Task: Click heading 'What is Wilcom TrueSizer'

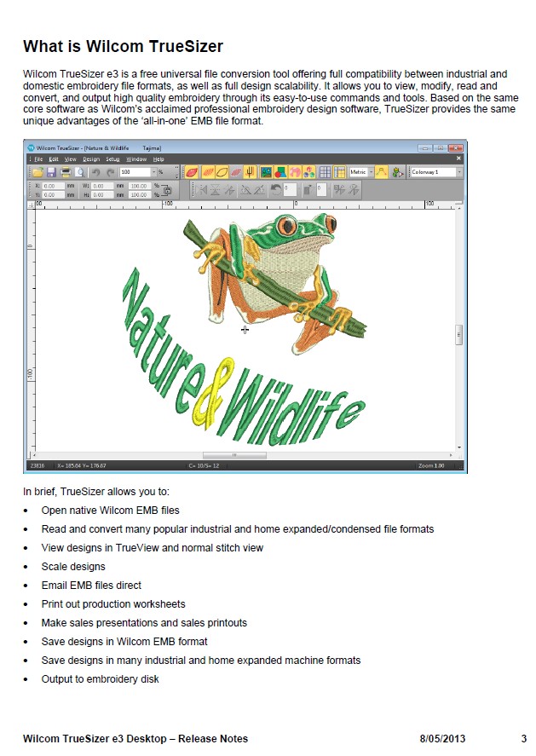Action: 123,46
